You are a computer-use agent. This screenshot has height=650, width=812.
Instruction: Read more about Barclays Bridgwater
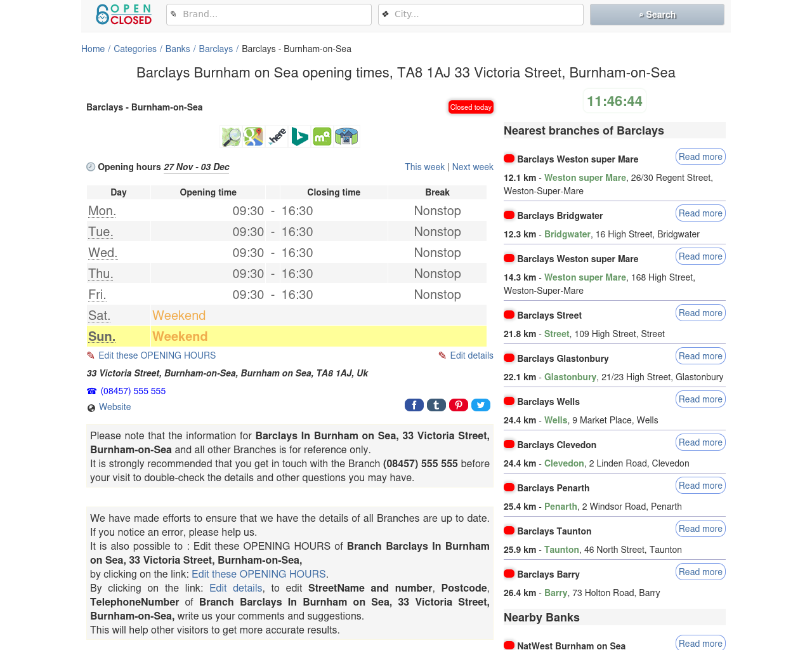[700, 213]
